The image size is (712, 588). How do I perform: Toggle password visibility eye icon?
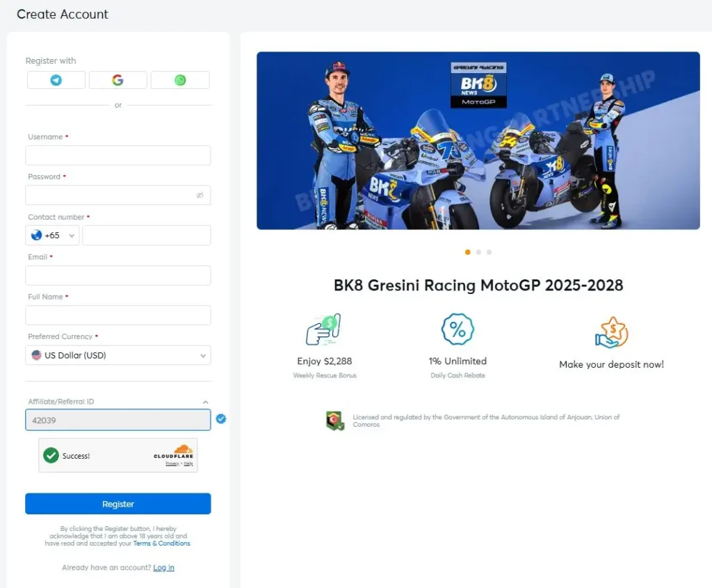click(x=200, y=195)
